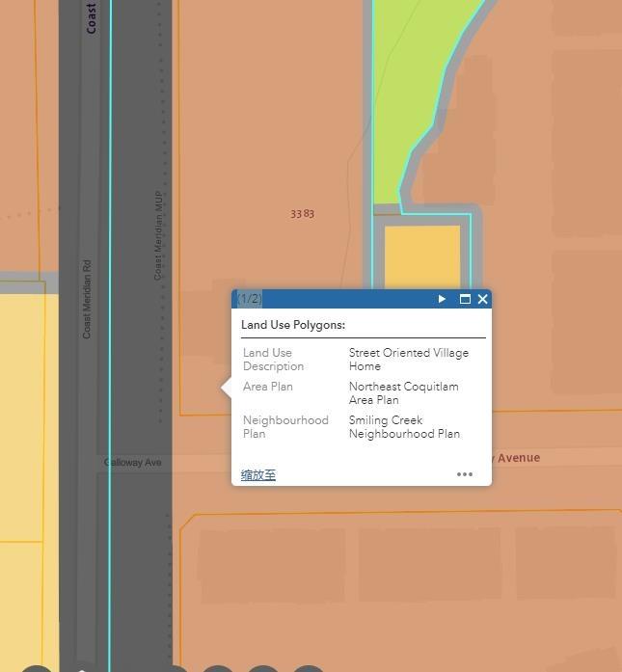Click the Coast Meridian MUP label
The width and height of the screenshot is (622, 672).
point(159,235)
